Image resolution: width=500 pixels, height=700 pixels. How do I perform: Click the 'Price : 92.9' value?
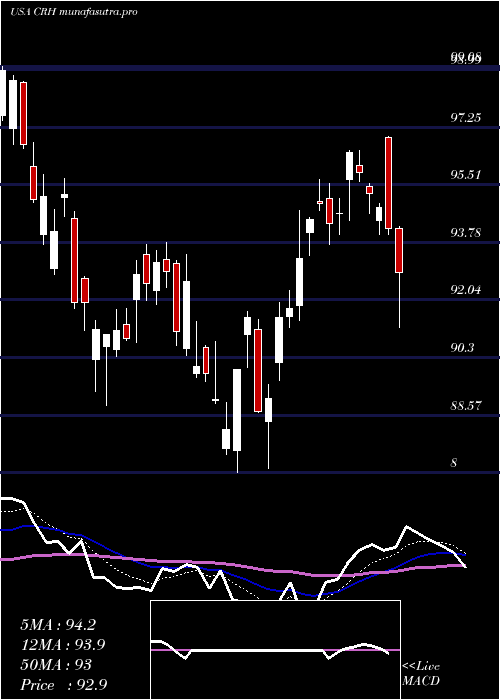pos(63,685)
